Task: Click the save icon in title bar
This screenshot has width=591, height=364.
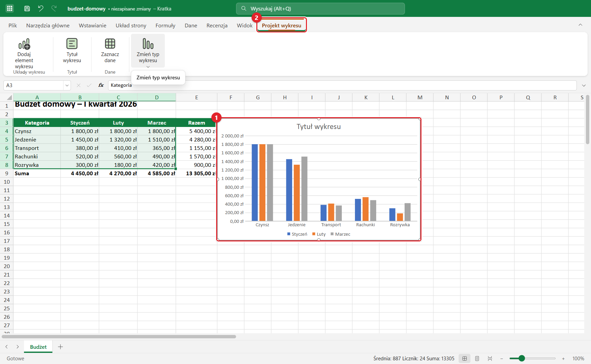Action: (x=27, y=8)
